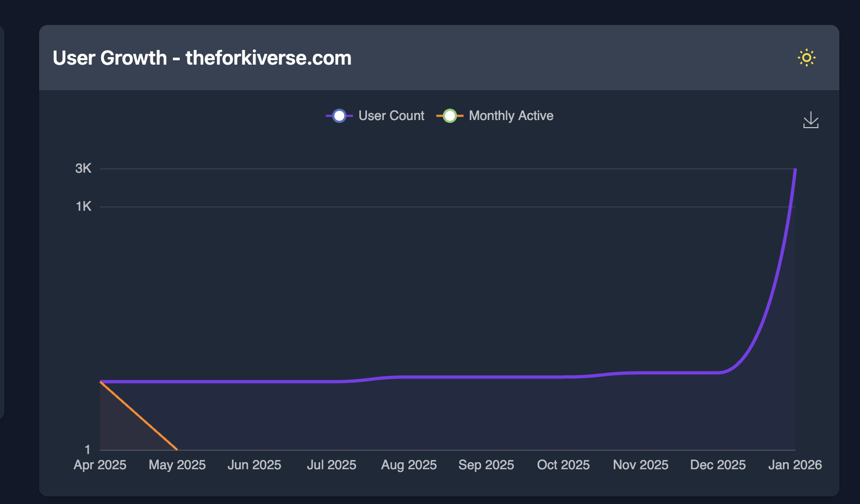Select the May 2025 axis label
The width and height of the screenshot is (860, 504).
[177, 465]
